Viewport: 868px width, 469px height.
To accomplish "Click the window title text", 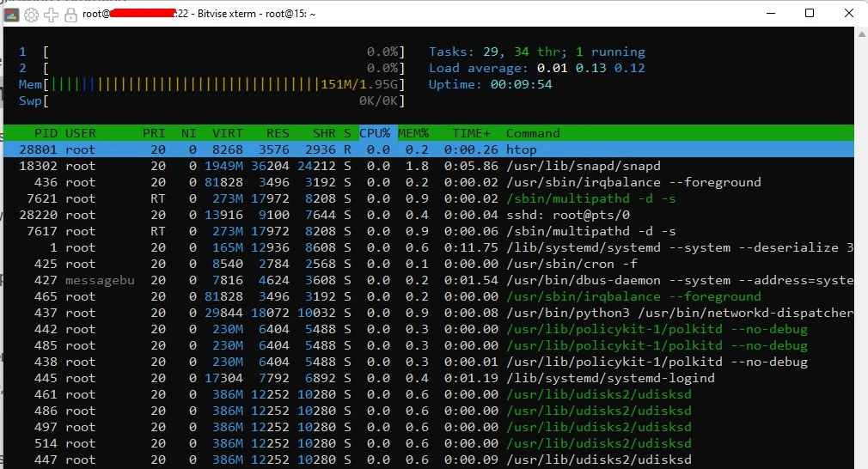I will pos(199,14).
